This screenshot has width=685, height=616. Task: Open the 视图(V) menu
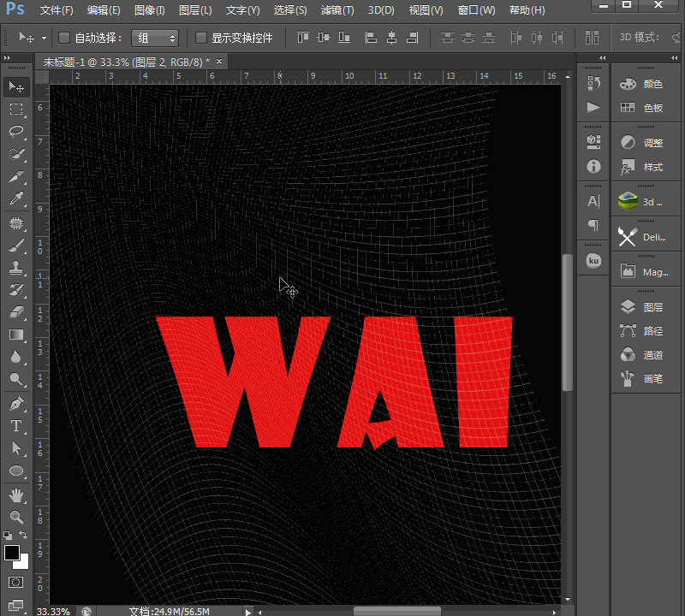tap(426, 10)
